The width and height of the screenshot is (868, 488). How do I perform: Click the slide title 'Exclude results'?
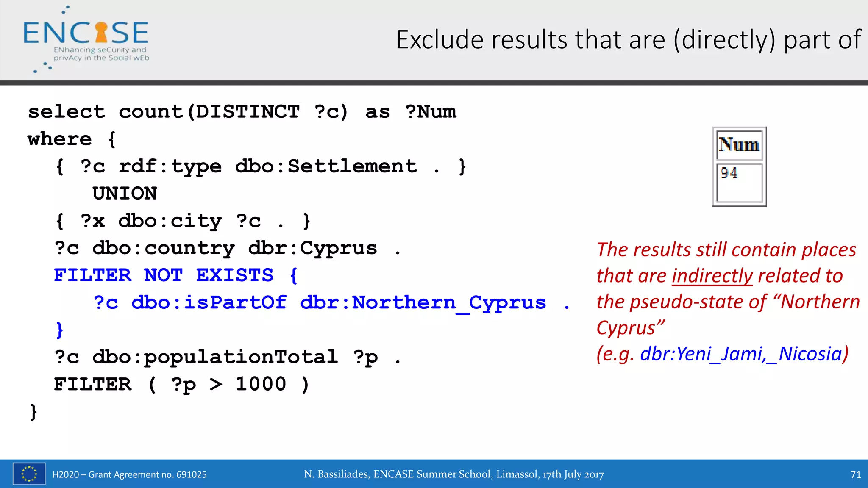(x=629, y=40)
